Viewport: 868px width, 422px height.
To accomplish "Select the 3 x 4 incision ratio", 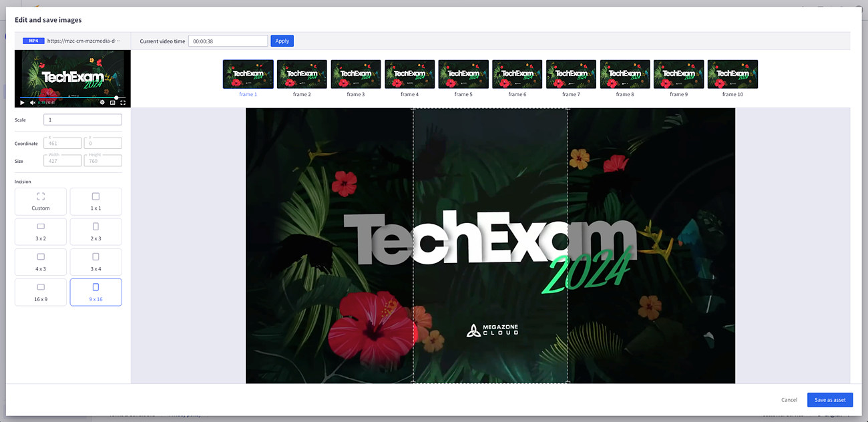I will (96, 262).
